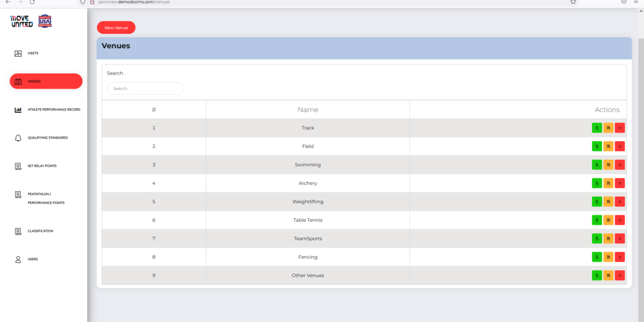
Task: Click red X icon for Fencing row
Action: (620, 257)
